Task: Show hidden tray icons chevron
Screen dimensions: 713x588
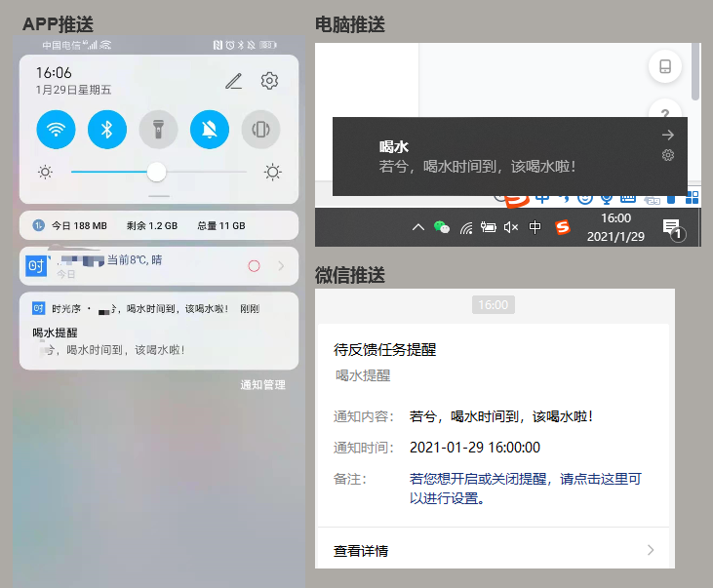Action: [417, 227]
